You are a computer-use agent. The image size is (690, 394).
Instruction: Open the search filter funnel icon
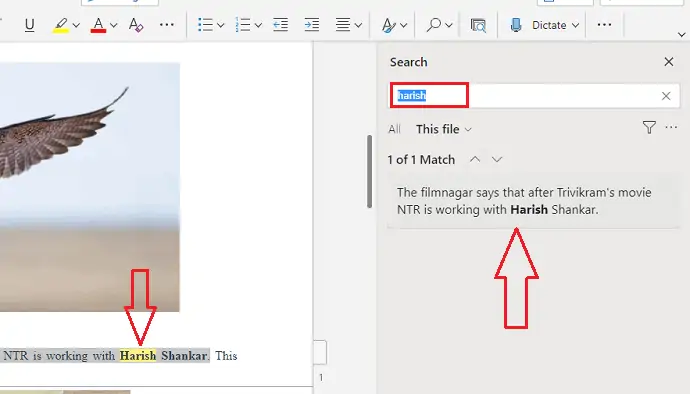(649, 128)
